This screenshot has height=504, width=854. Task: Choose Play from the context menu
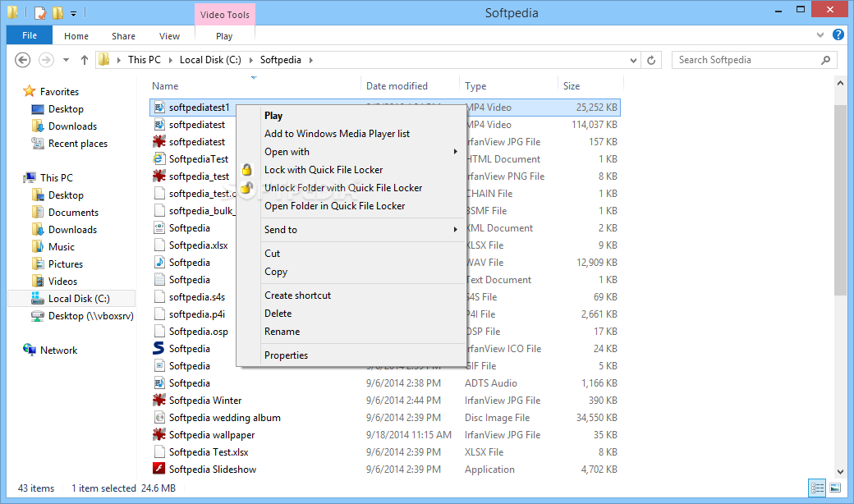(273, 116)
